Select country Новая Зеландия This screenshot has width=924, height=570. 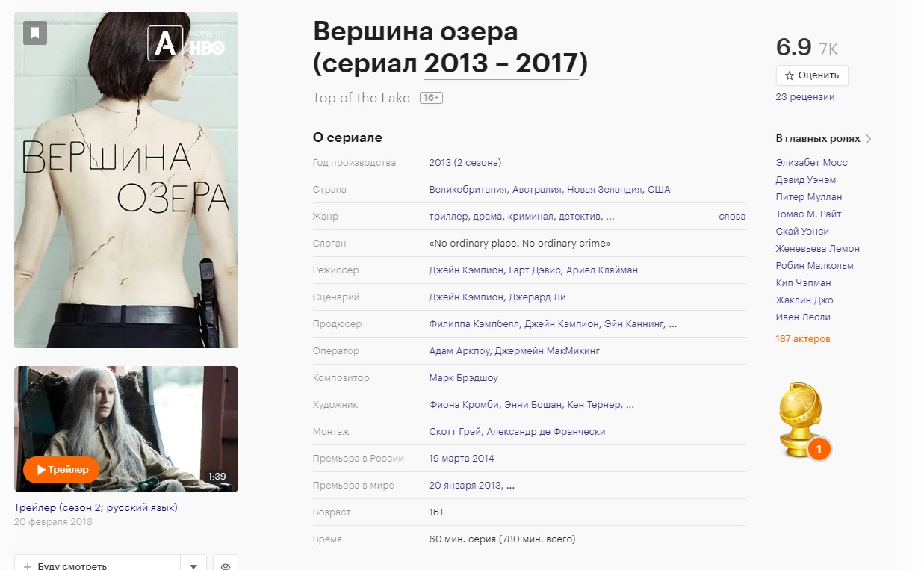604,190
